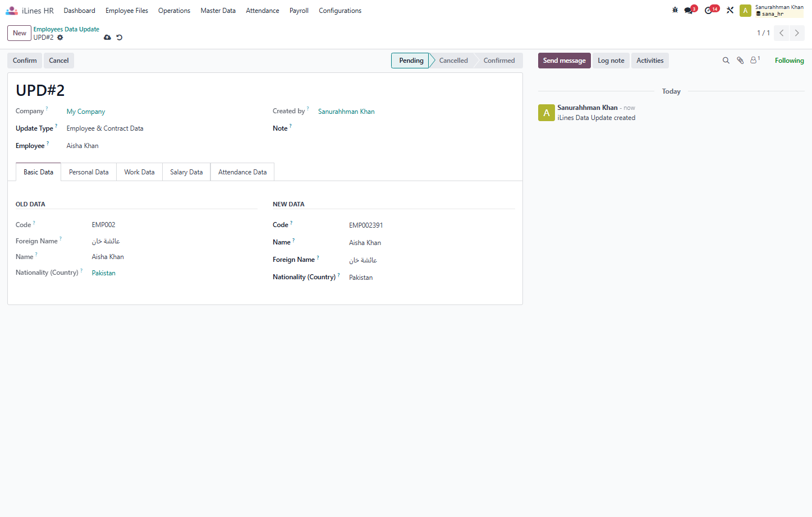Screen dimensions: 812x517
Task: Click the user avatar A in header
Action: 745,11
